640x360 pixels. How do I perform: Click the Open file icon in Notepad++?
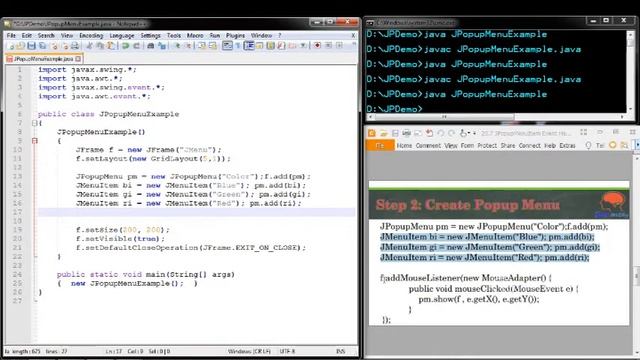pyautogui.click(x=20, y=46)
